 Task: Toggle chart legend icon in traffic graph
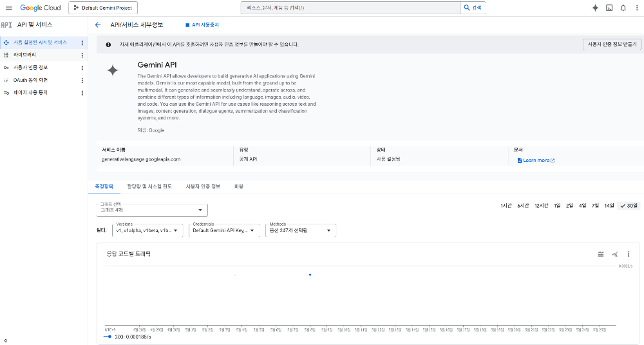pos(600,254)
